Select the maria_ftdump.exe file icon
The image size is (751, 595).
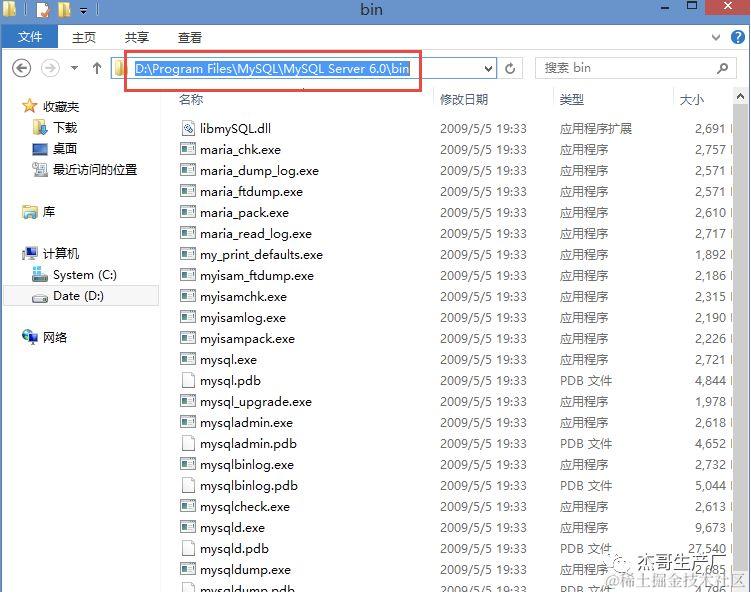click(x=188, y=191)
